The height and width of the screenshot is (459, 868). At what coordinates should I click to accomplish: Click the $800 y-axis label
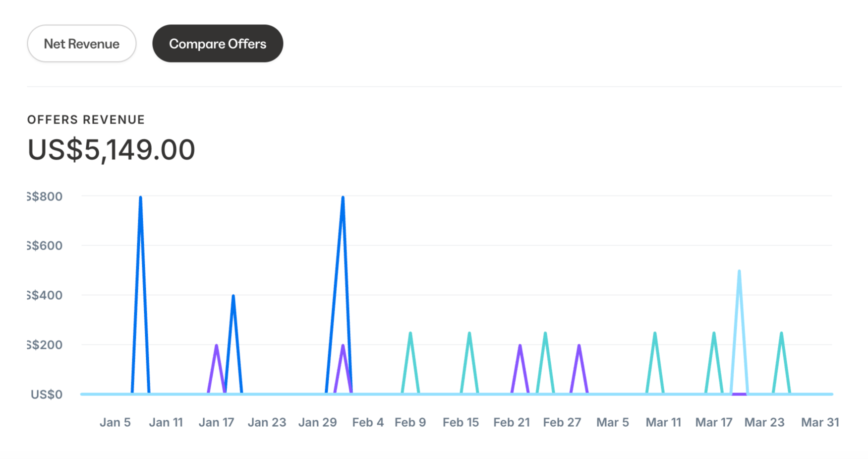(x=45, y=197)
